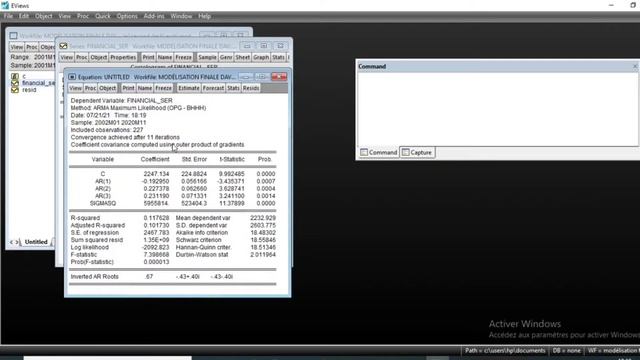The height and width of the screenshot is (360, 640).
Task: Click inside the Command input area
Action: pyautogui.click(x=497, y=109)
